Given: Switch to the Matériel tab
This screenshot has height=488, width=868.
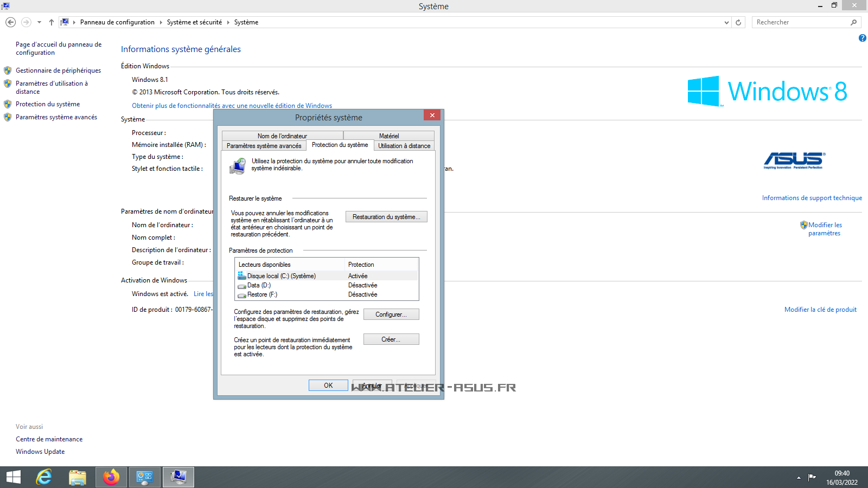Looking at the screenshot, I should (388, 136).
